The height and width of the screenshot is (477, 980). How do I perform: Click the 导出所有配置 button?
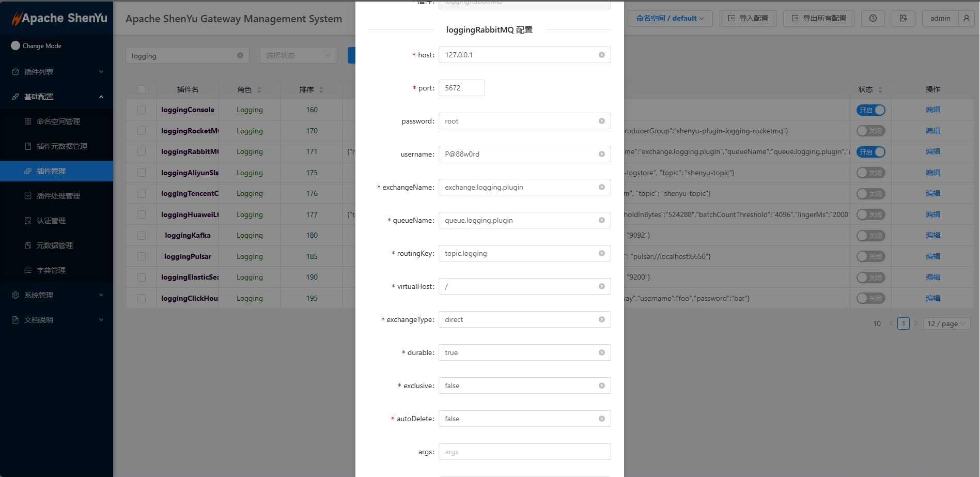coord(818,19)
